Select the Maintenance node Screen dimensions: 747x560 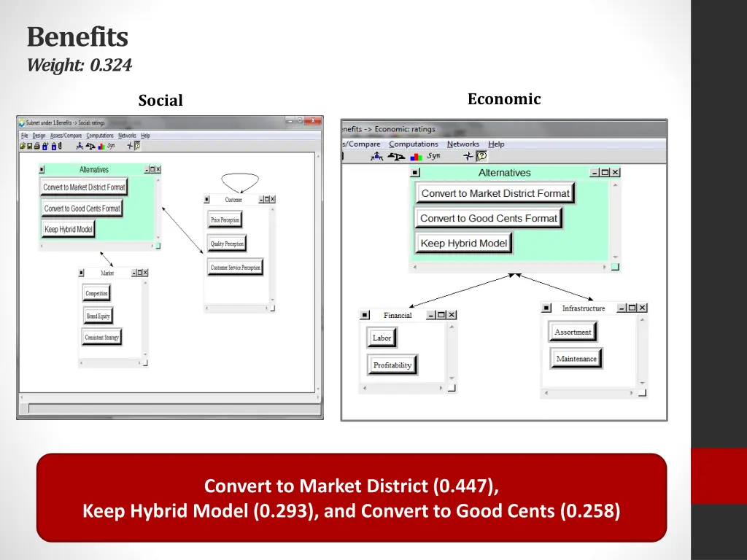576,359
